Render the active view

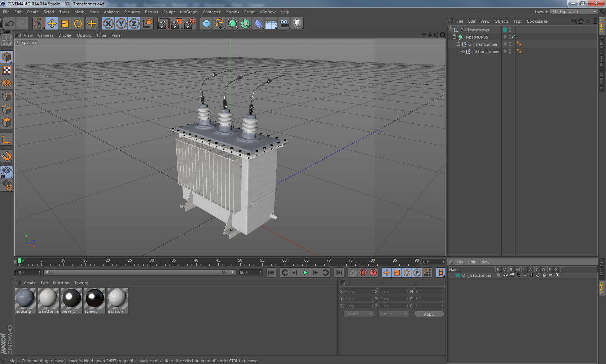coord(163,24)
